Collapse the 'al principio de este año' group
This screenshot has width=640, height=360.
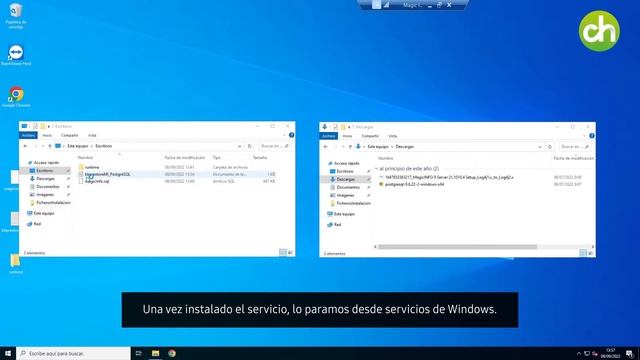pos(376,169)
